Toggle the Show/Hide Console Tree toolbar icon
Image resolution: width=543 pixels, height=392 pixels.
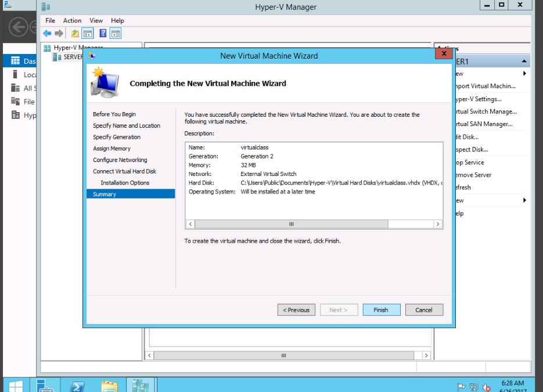[x=88, y=34]
